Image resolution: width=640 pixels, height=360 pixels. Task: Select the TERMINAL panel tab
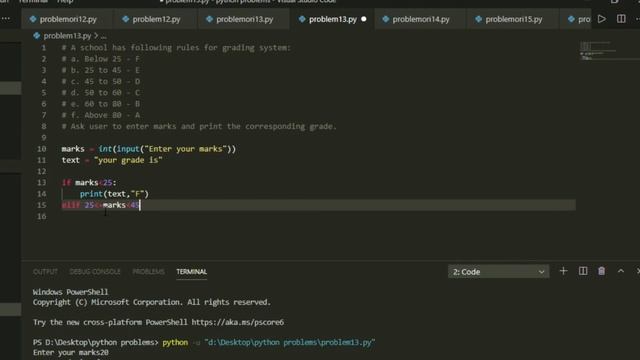click(191, 272)
